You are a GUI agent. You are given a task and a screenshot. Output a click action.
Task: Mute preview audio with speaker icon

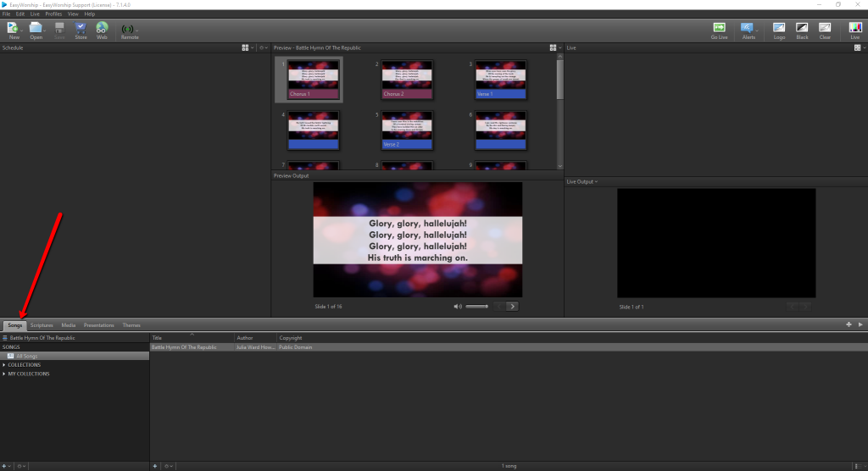coord(457,307)
